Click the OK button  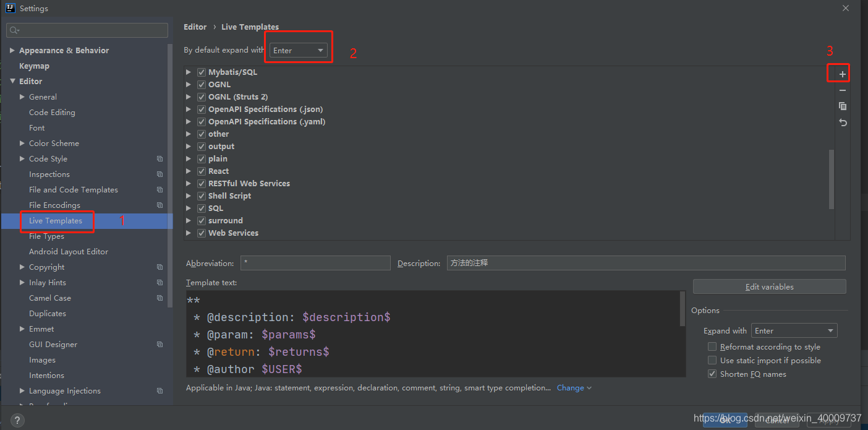click(x=725, y=419)
